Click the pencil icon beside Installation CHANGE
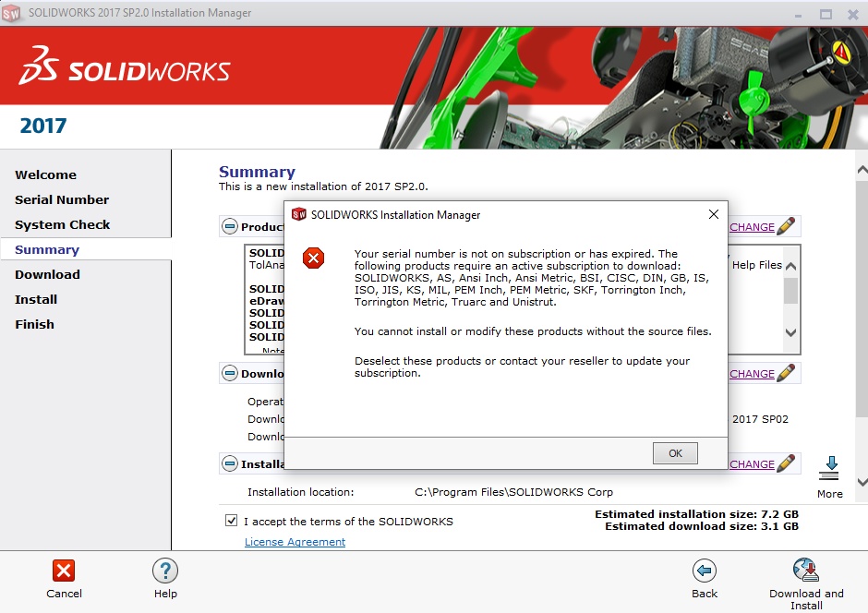 click(x=786, y=463)
